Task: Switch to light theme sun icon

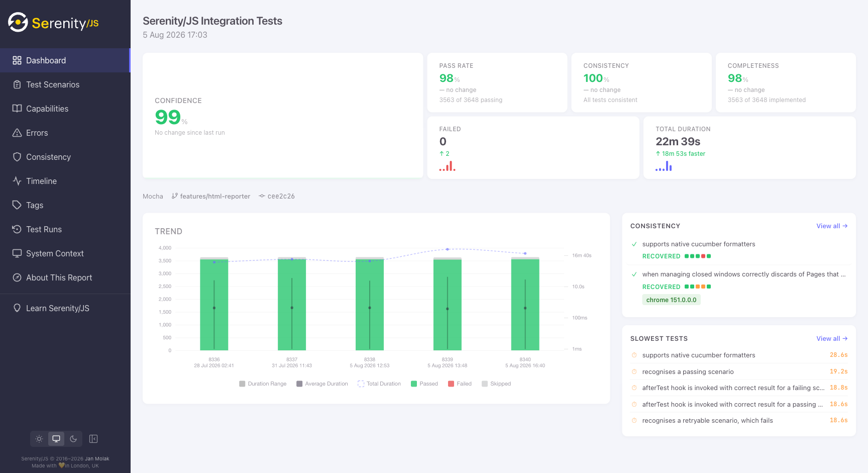Action: [x=39, y=439]
